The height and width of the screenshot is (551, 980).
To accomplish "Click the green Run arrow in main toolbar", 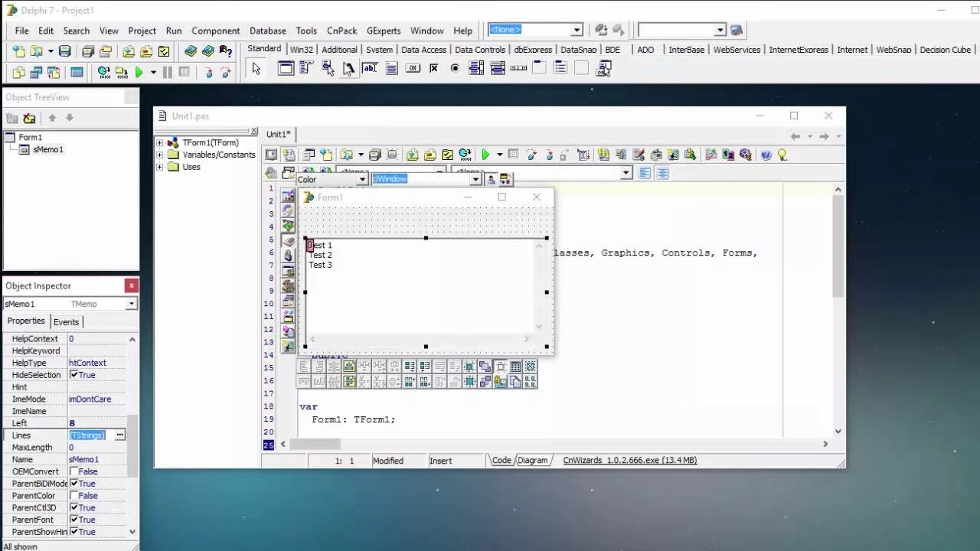I will pyautogui.click(x=139, y=72).
